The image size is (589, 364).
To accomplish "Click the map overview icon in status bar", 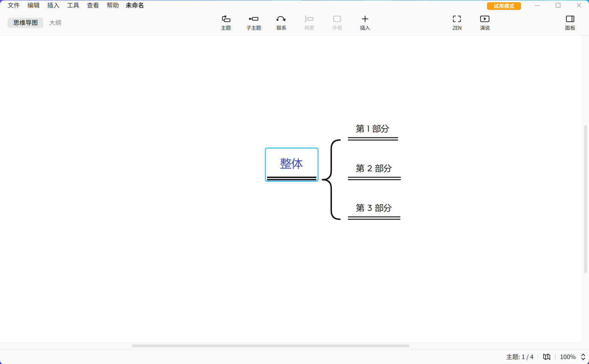I will [546, 357].
